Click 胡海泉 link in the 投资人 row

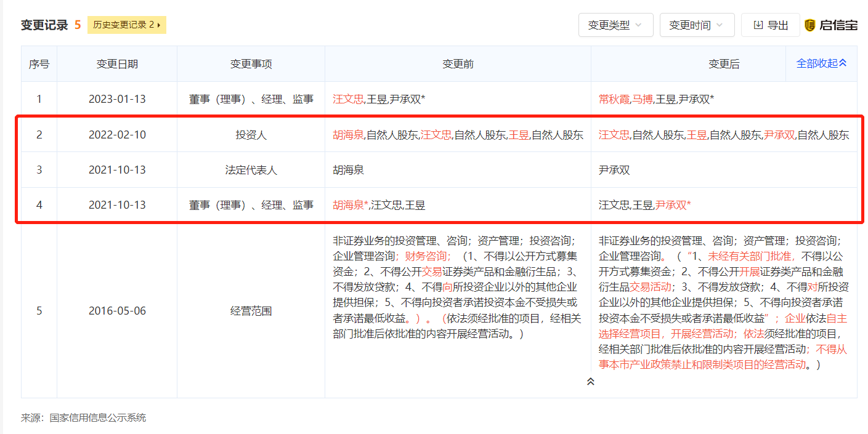point(349,134)
